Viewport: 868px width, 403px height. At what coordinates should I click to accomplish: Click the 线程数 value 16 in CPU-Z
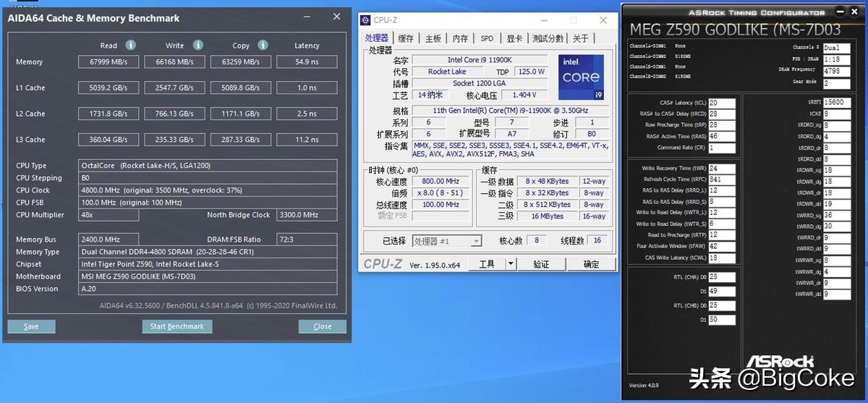pos(597,241)
